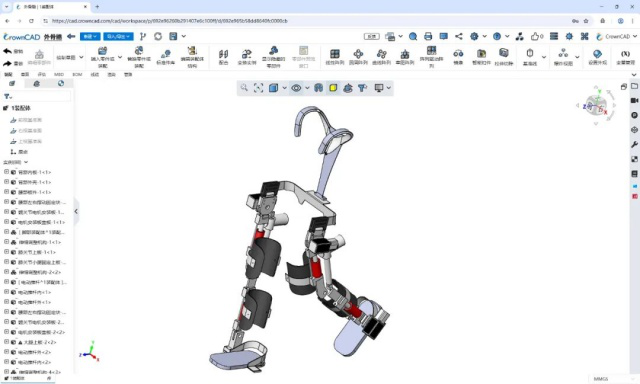Click the wrench icon in right sidebar

[x=634, y=144]
